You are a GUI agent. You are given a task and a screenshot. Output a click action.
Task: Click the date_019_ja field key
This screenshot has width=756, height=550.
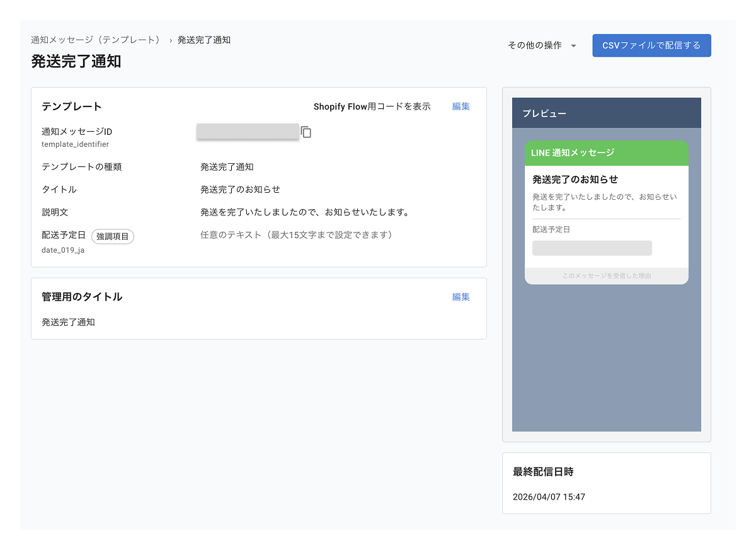point(63,250)
